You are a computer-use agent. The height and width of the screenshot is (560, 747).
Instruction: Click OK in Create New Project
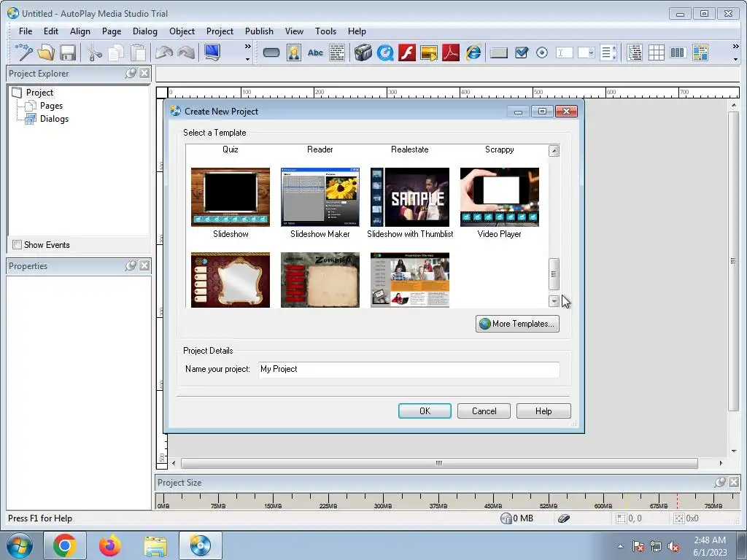point(425,411)
